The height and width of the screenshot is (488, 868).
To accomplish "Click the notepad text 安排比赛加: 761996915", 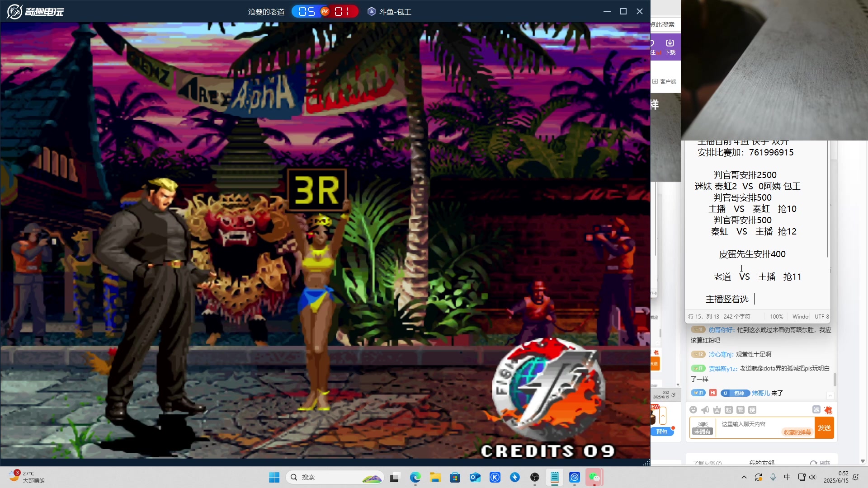I will (x=745, y=153).
